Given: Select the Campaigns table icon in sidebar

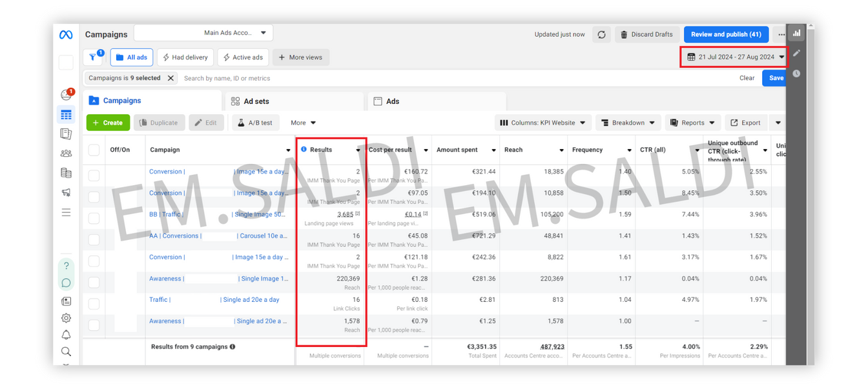Looking at the screenshot, I should pos(66,115).
